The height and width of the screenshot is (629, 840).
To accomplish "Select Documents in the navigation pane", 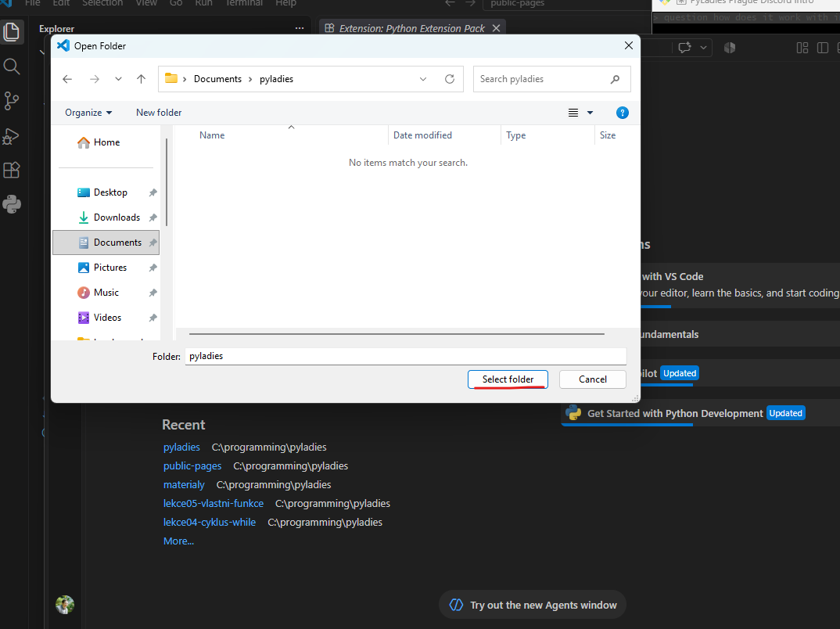I will point(106,243).
